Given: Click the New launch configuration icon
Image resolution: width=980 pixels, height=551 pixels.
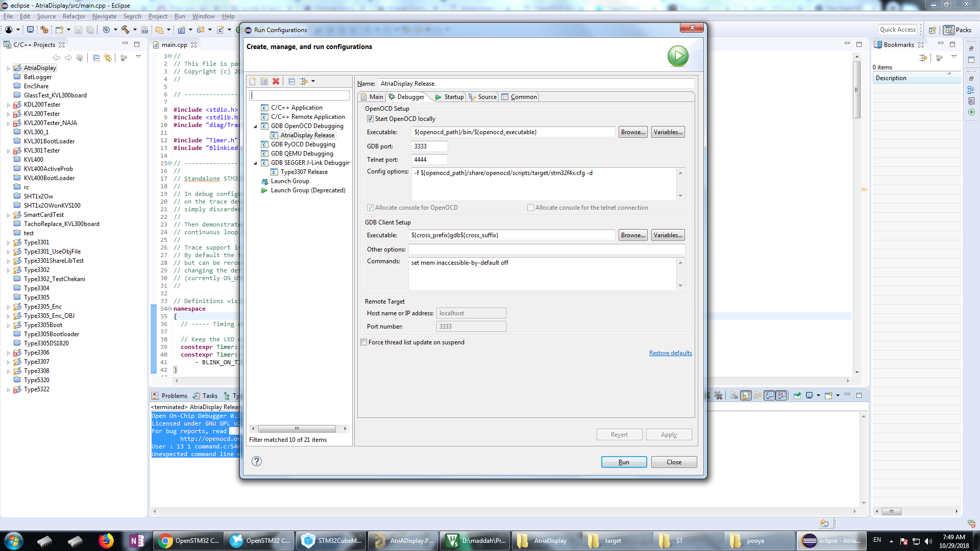Looking at the screenshot, I should [x=253, y=81].
